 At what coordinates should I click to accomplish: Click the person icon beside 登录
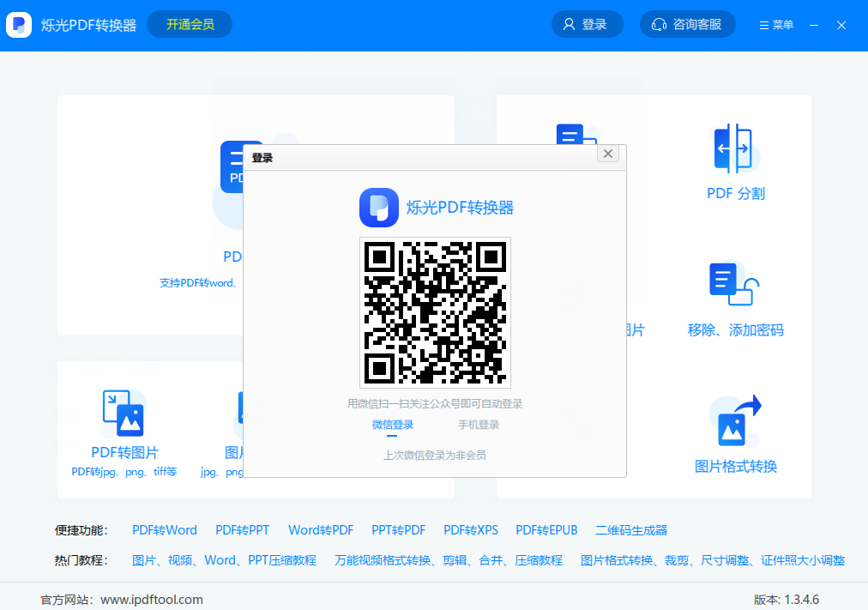(x=569, y=24)
